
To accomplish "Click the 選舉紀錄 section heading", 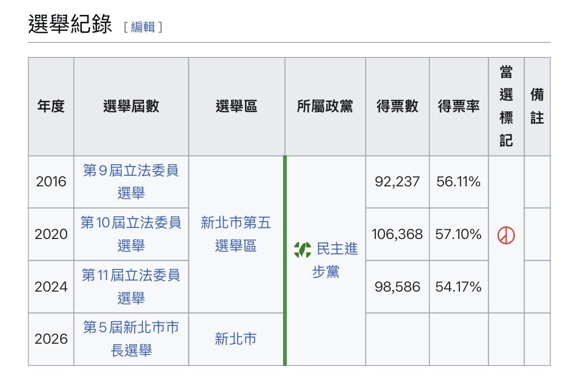I will pos(70,25).
